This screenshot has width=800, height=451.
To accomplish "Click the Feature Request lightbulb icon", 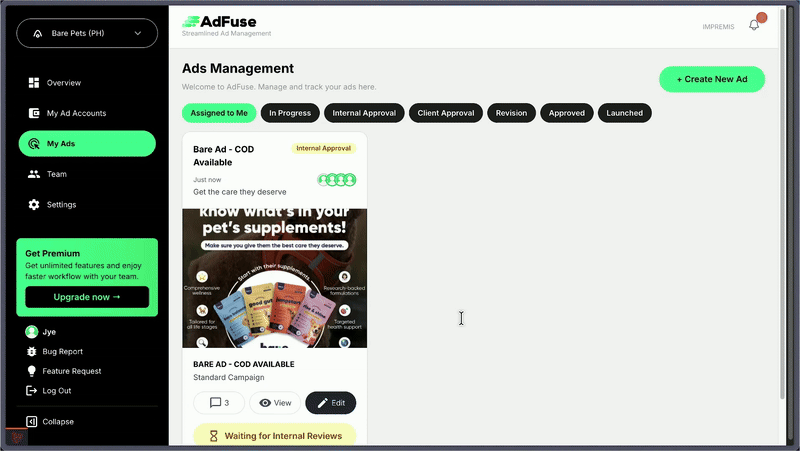I will (x=32, y=371).
